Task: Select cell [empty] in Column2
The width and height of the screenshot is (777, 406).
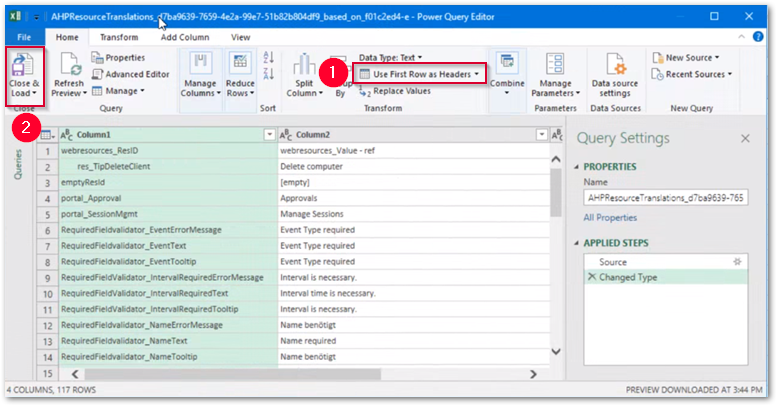Action: [413, 182]
